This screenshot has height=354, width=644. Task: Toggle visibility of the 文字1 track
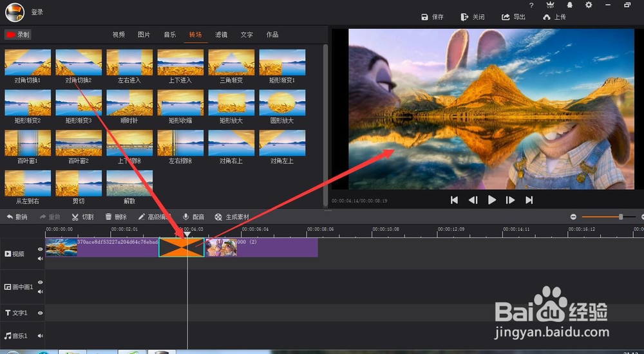pyautogui.click(x=40, y=313)
